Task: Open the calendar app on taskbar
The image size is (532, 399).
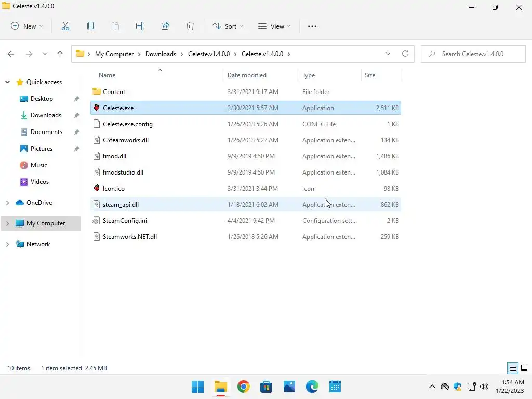Action: (x=335, y=387)
